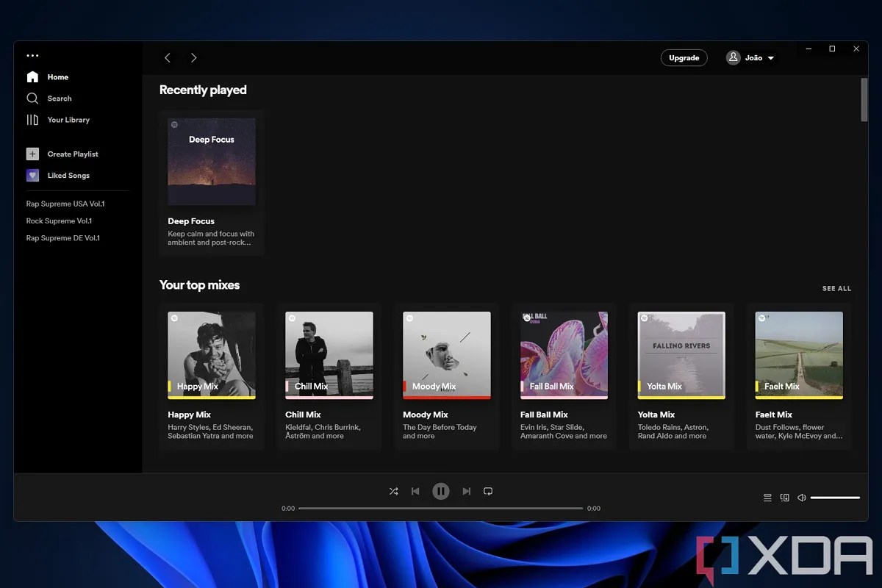The height and width of the screenshot is (588, 882).
Task: Open the Faelt Mix cover image
Action: pos(799,355)
